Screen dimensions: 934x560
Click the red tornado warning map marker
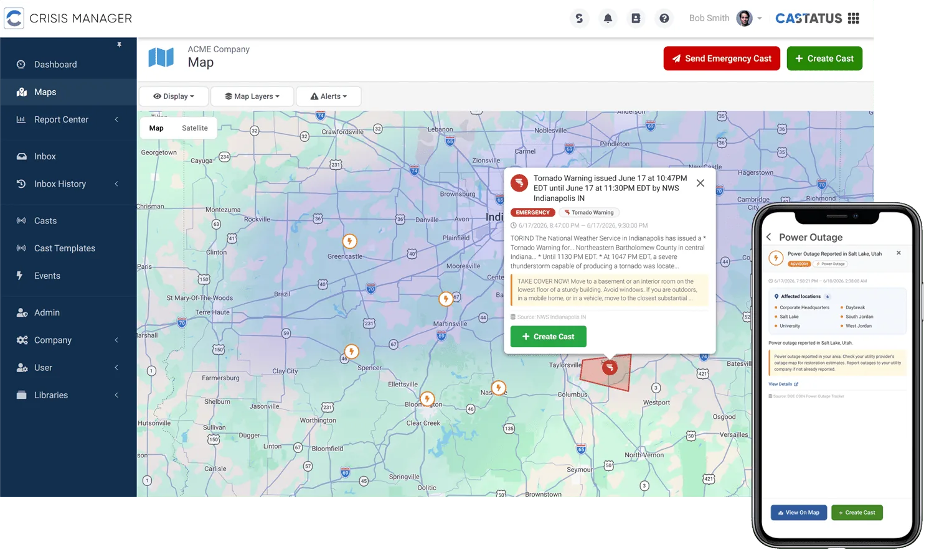(x=610, y=367)
